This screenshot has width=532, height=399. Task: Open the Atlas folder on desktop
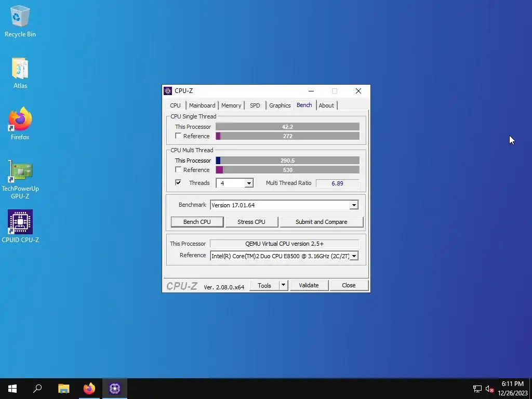(x=20, y=73)
